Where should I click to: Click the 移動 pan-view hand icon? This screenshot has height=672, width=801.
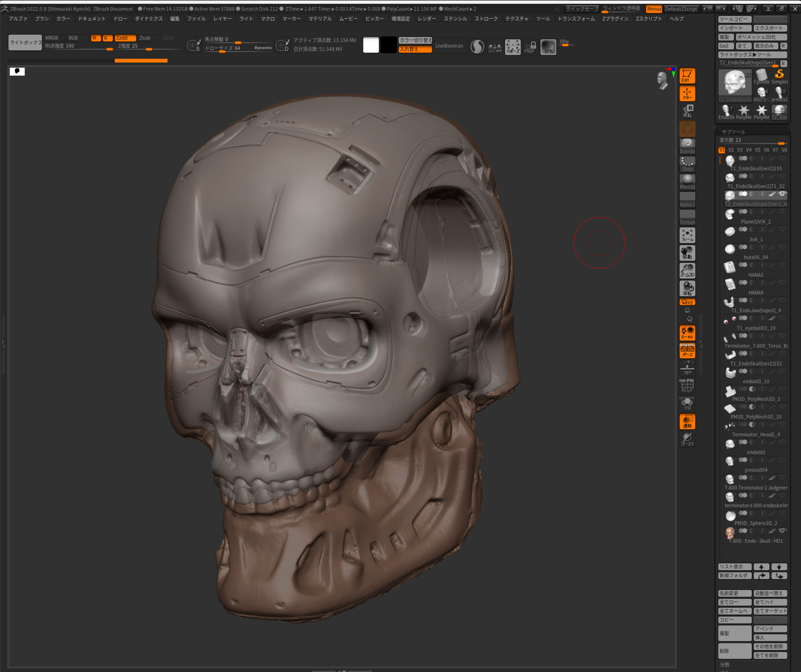click(x=687, y=253)
